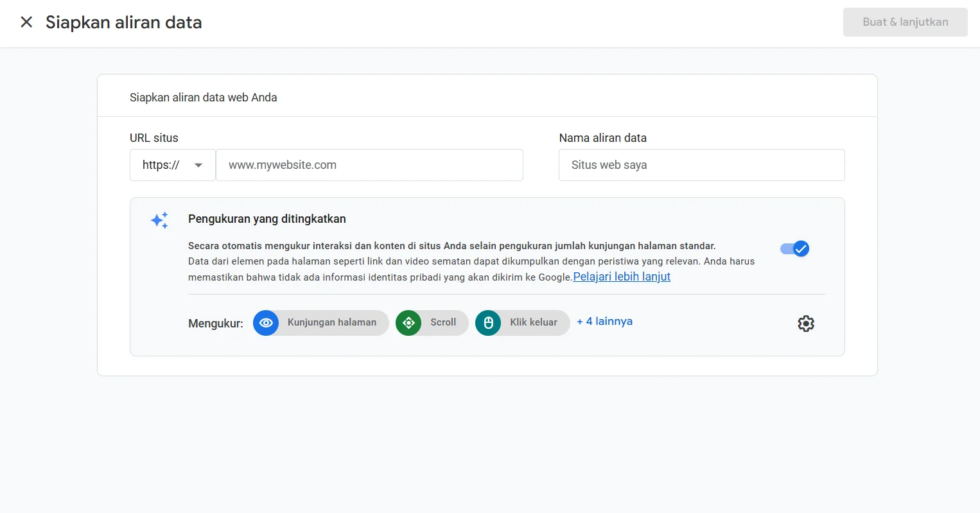This screenshot has height=513, width=980.
Task: Toggle off Pengukuran yang ditingkatkan switch
Action: click(795, 249)
